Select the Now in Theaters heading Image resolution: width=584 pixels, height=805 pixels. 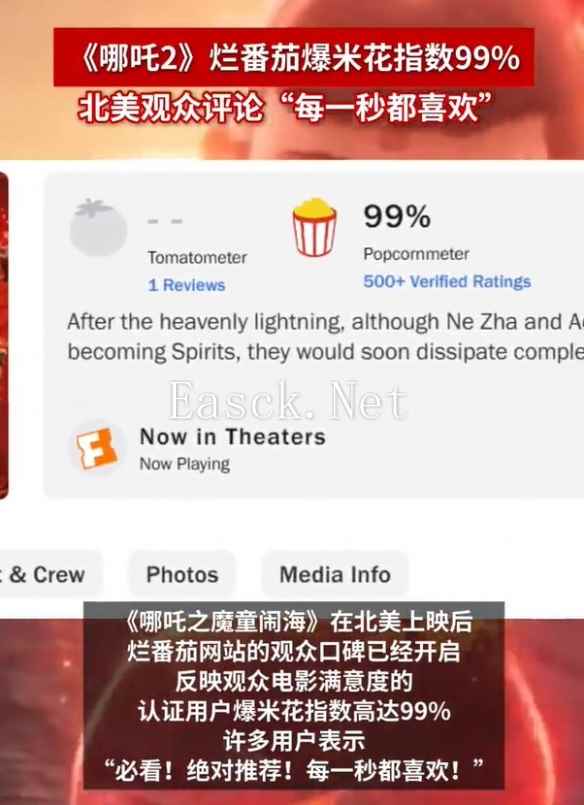tap(232, 437)
